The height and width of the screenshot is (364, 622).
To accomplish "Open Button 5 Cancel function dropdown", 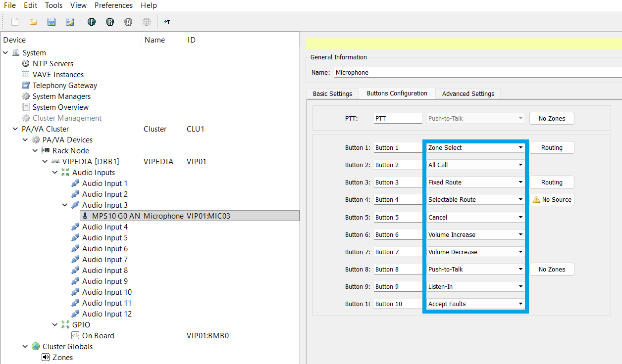I will (x=475, y=217).
